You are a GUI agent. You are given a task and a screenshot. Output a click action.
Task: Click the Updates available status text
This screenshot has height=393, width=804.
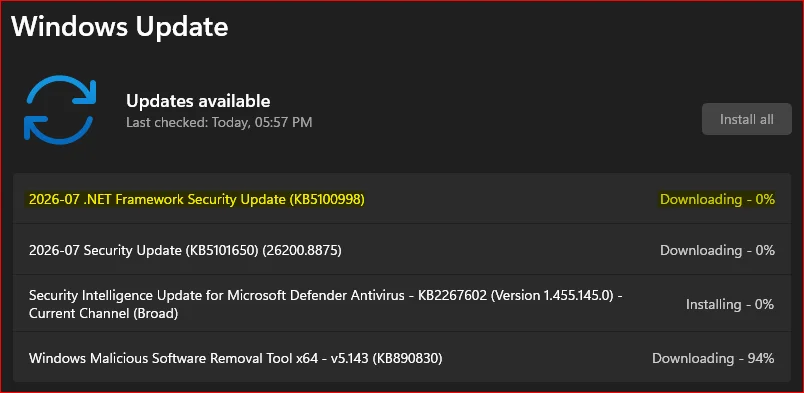(198, 101)
